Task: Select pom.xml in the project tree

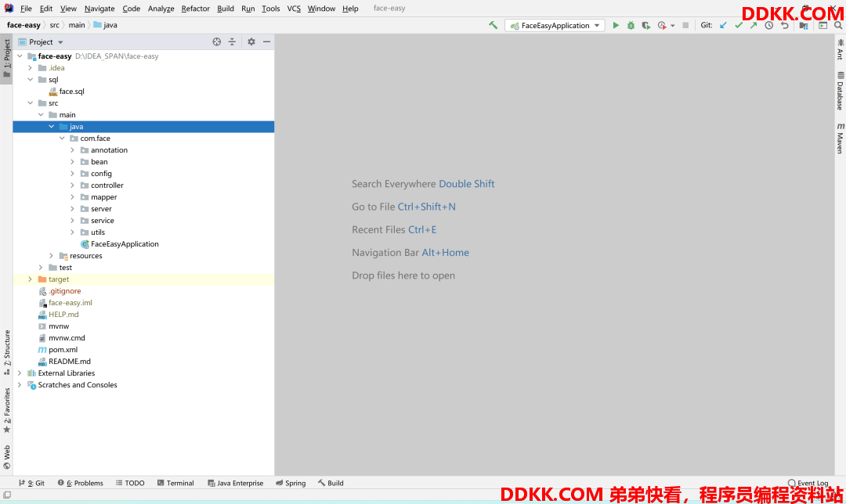Action: [63, 350]
